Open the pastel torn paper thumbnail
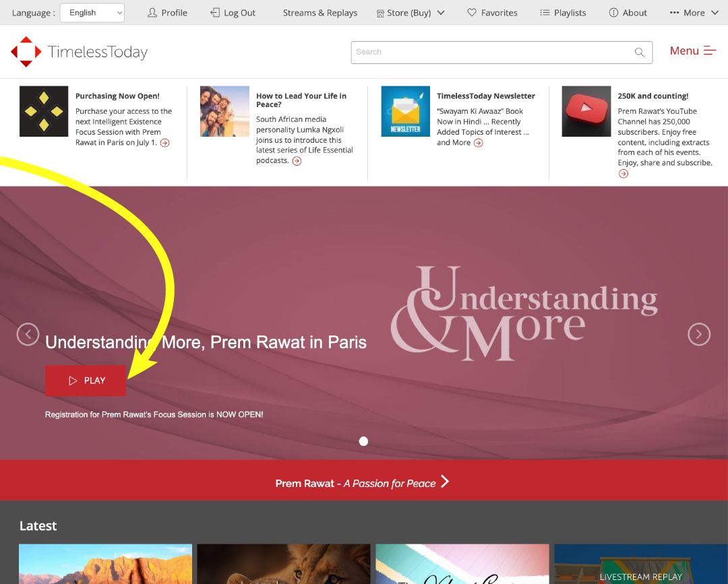The width and height of the screenshot is (728, 584). pos(462,564)
